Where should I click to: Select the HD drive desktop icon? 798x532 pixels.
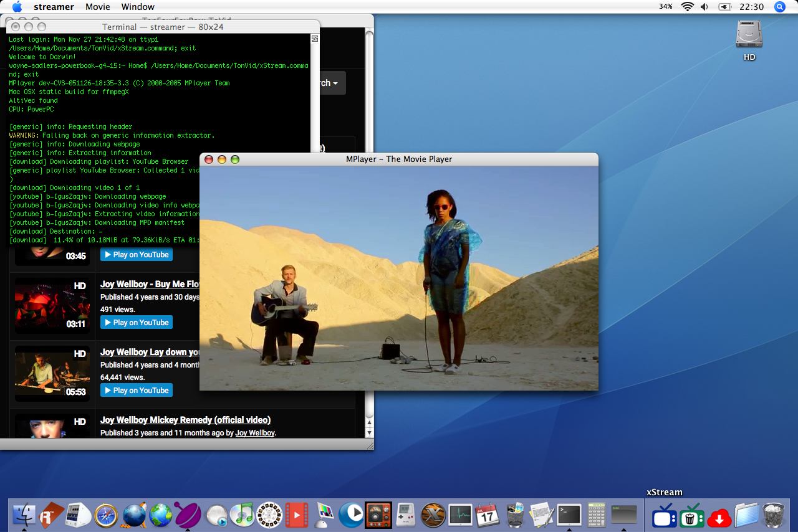(x=749, y=35)
